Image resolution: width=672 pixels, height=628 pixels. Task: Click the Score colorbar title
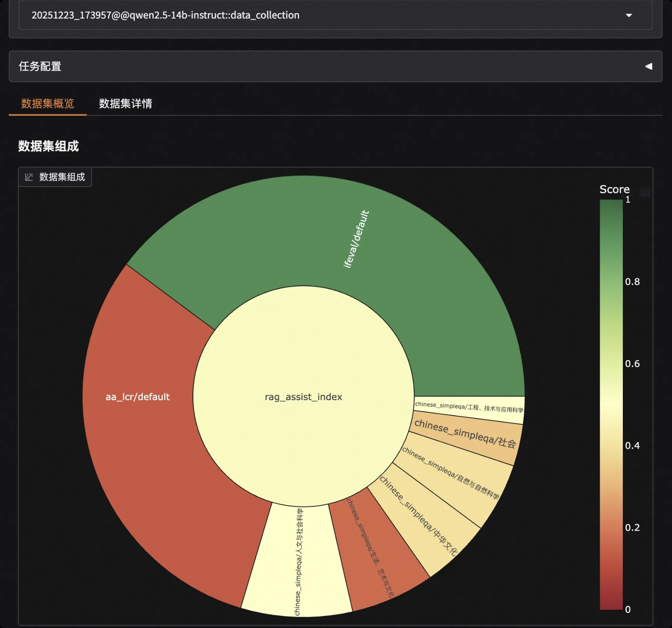pyautogui.click(x=614, y=189)
